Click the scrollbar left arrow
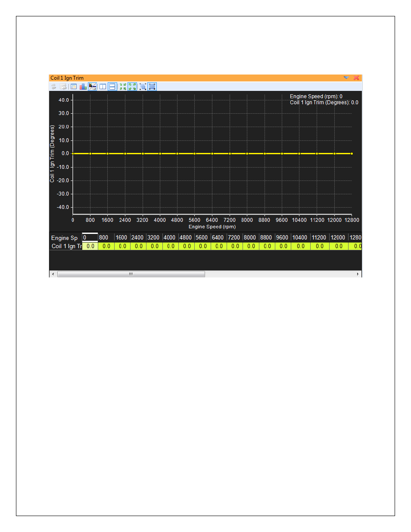The height and width of the screenshot is (532, 411). [53, 274]
